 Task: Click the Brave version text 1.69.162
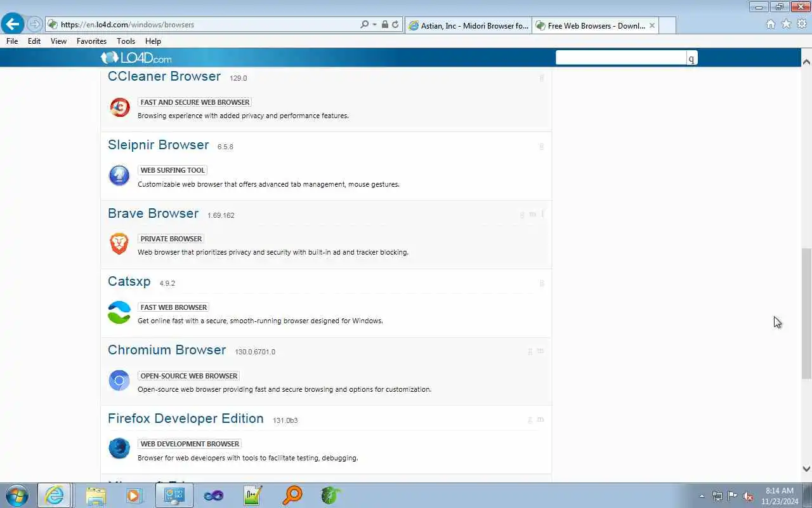[x=221, y=215]
